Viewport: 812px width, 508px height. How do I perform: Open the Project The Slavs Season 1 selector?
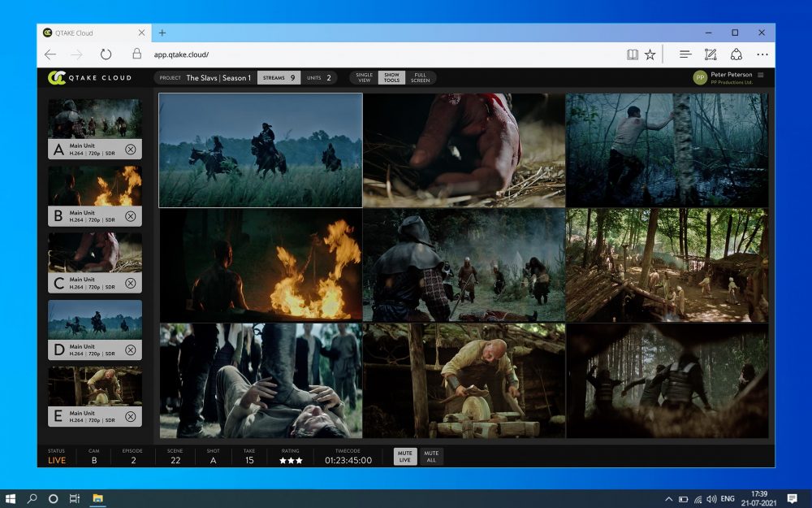pos(205,78)
